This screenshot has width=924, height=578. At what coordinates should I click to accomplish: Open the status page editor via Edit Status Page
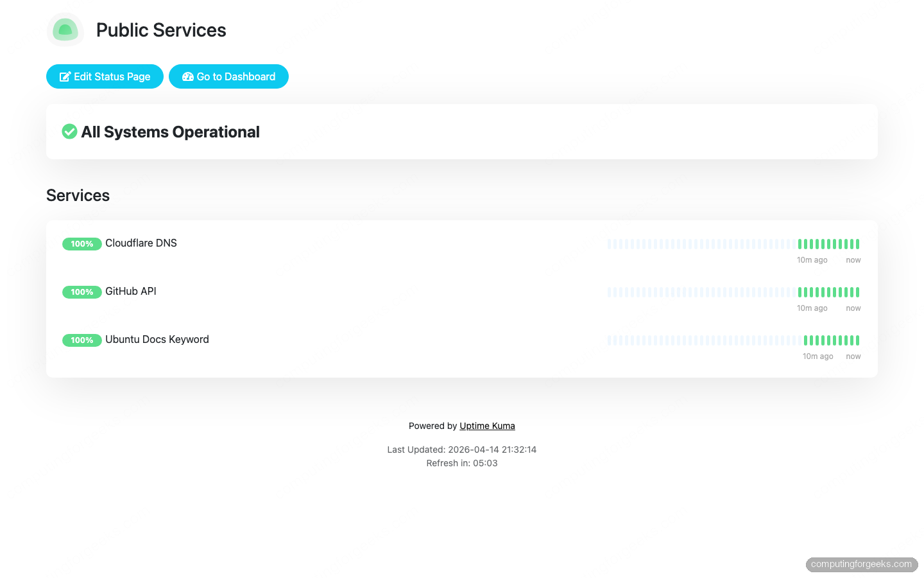pyautogui.click(x=105, y=76)
